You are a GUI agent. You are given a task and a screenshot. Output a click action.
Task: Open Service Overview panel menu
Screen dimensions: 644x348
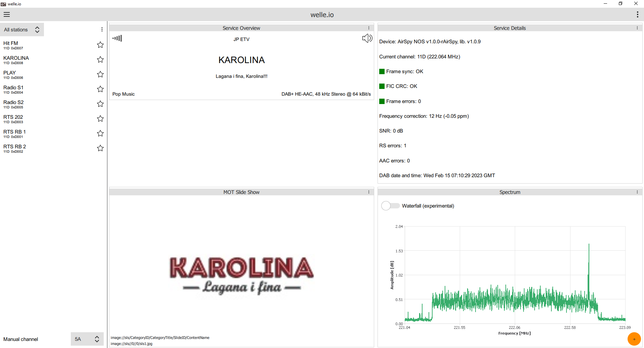click(x=369, y=28)
